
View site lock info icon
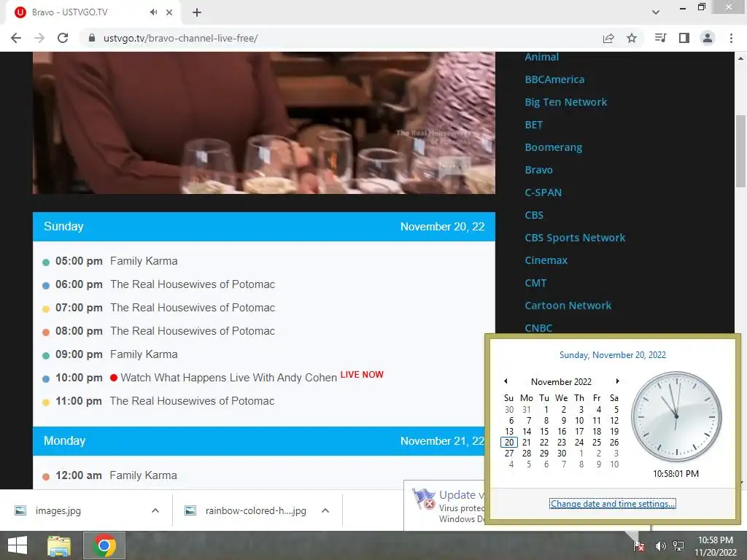pyautogui.click(x=92, y=38)
